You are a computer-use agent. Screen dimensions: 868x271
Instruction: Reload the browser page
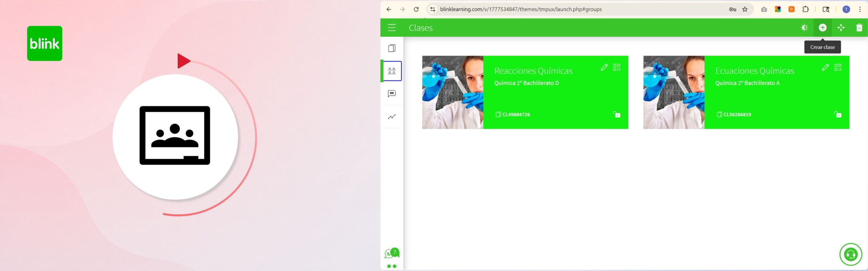416,9
